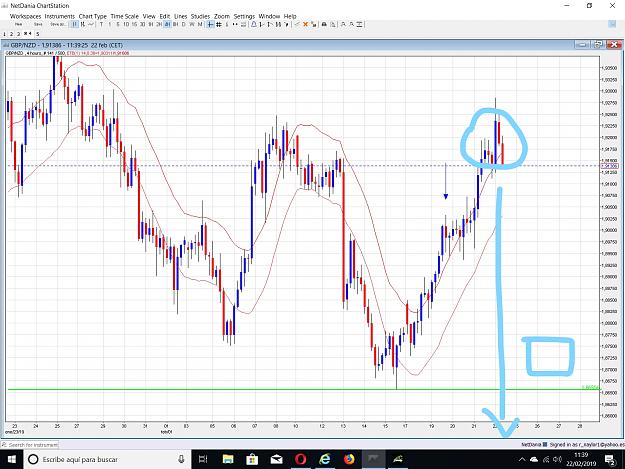
Task: Restore the GBP/NZD chart sub-window
Action: pos(598,45)
